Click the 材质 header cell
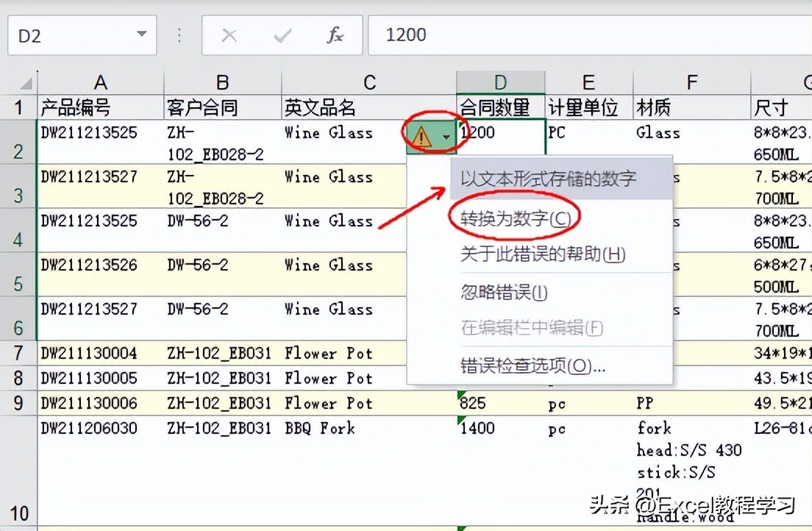 click(692, 107)
